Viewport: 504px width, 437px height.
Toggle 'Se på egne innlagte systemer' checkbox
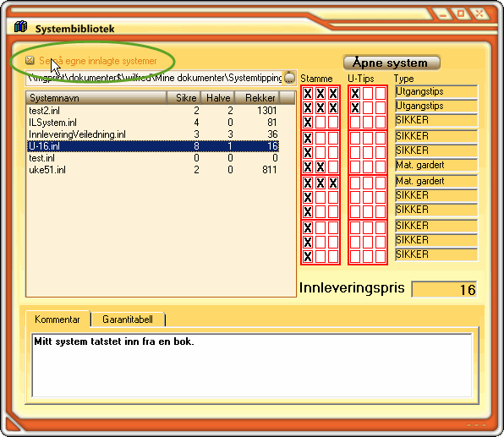pyautogui.click(x=30, y=60)
